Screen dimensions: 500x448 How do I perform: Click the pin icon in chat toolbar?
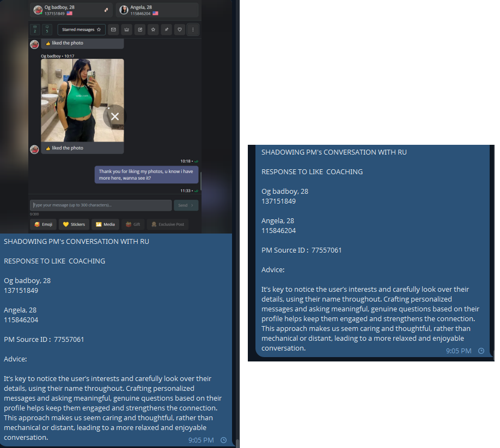click(x=167, y=29)
